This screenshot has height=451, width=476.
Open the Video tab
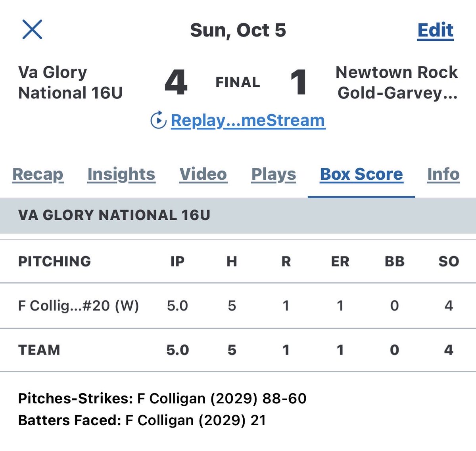tap(203, 174)
